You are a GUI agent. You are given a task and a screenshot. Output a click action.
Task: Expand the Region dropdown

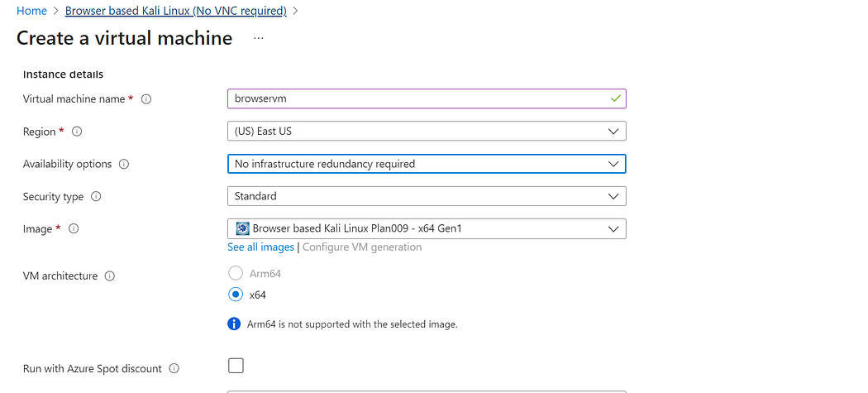pyautogui.click(x=426, y=132)
